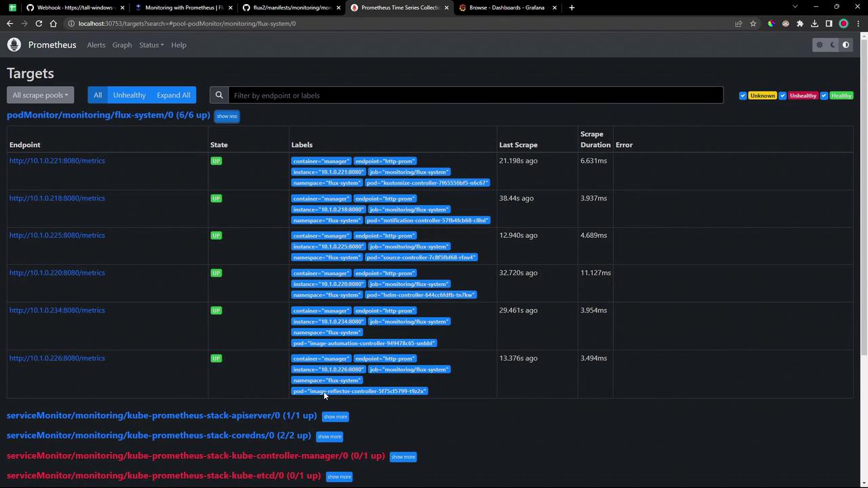The width and height of the screenshot is (868, 488).
Task: Click the Prometheus flame logo icon
Action: pyautogui.click(x=14, y=45)
